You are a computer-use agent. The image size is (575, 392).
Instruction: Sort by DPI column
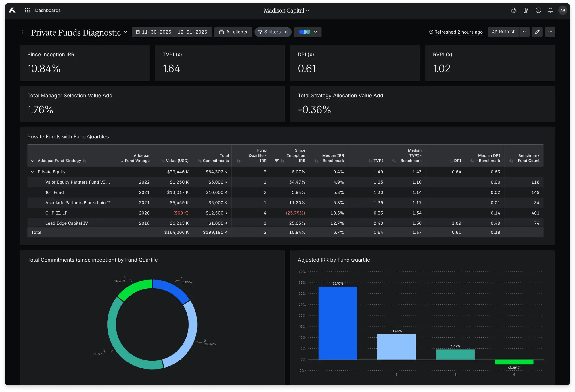click(x=451, y=161)
